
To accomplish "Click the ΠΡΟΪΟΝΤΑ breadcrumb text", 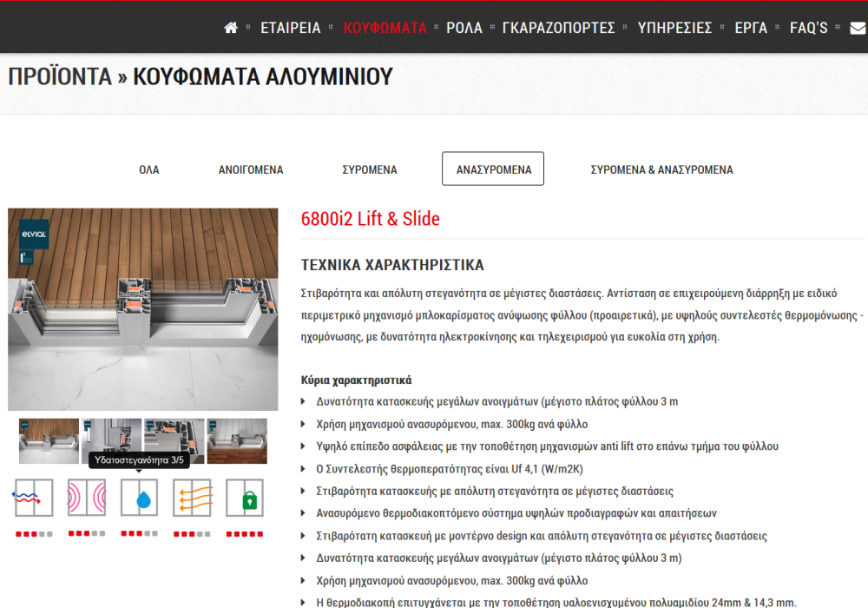I will coord(60,77).
